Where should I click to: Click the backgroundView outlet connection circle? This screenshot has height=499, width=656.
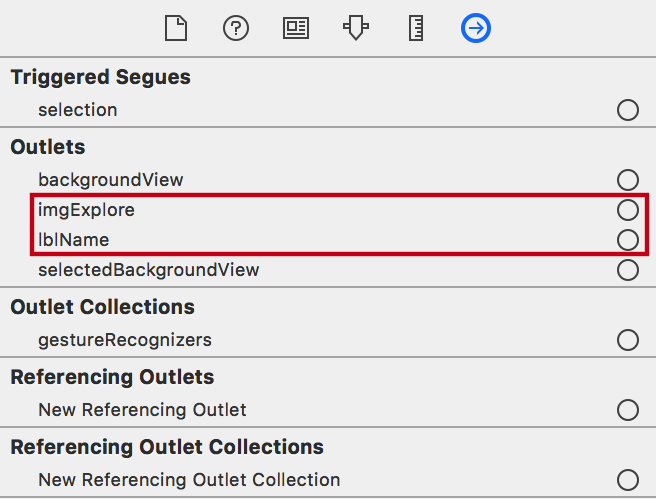[x=628, y=180]
